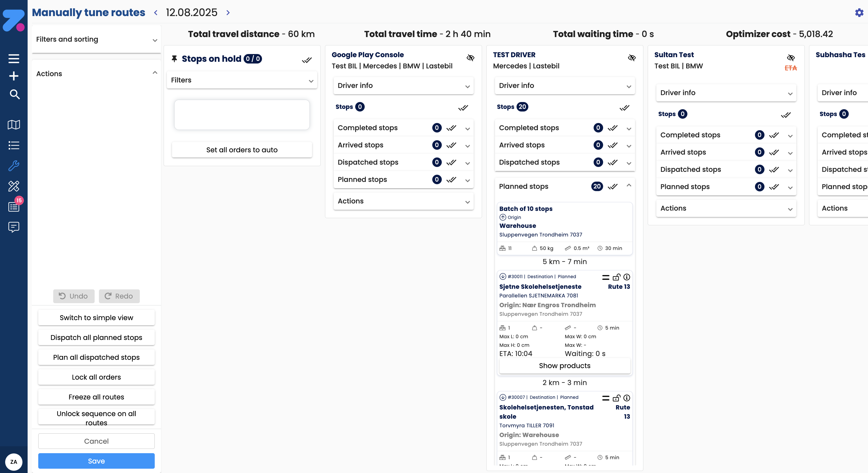This screenshot has height=473, width=868.
Task: Open info for stop #30011
Action: coord(626,277)
